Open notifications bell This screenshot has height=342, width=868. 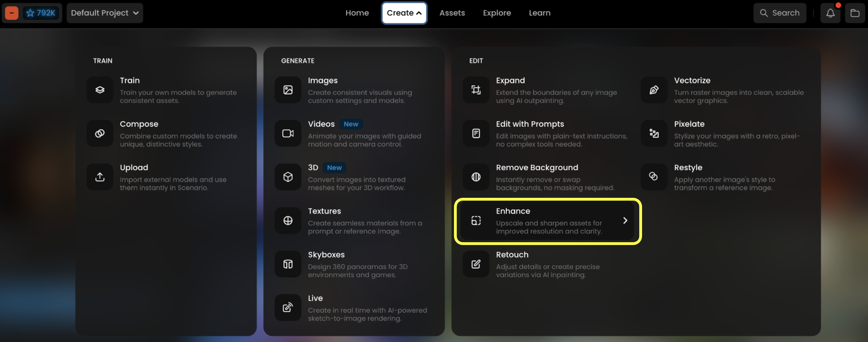pyautogui.click(x=830, y=13)
